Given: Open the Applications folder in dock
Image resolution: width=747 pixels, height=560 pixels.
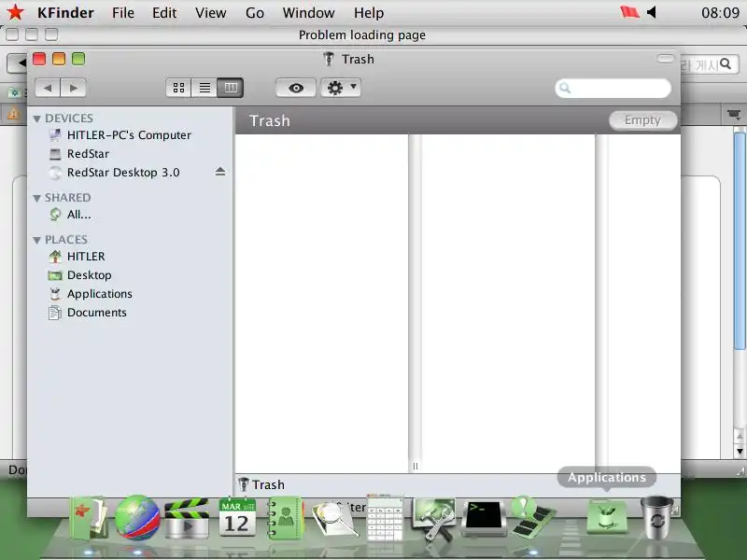Looking at the screenshot, I should [607, 517].
